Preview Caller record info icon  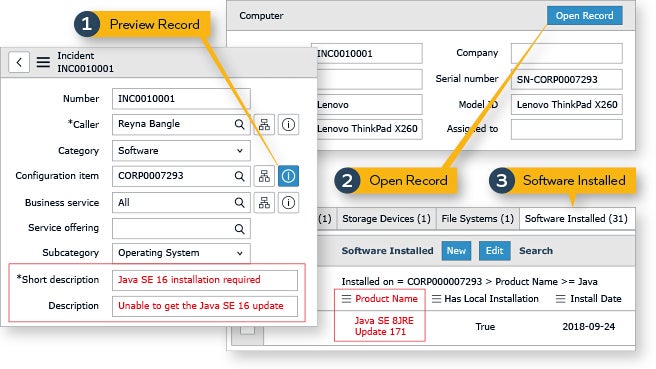288,124
